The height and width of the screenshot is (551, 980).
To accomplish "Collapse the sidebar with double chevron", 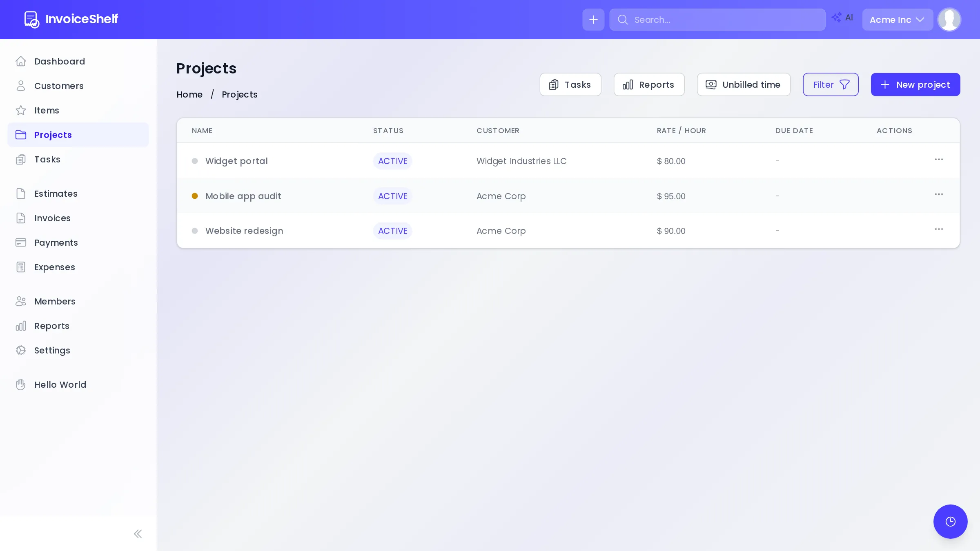I will [x=138, y=534].
